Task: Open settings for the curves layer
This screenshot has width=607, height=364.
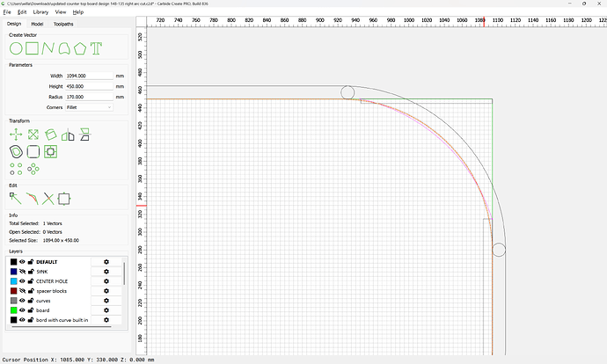Action: tap(106, 301)
